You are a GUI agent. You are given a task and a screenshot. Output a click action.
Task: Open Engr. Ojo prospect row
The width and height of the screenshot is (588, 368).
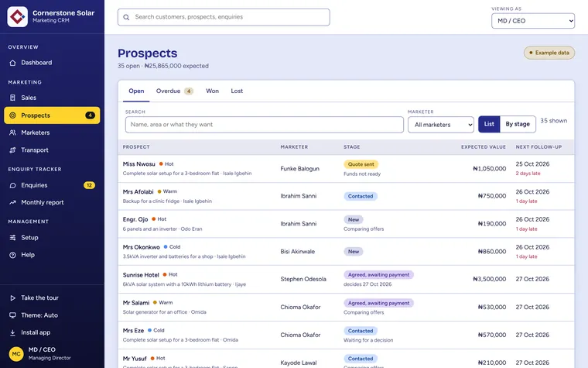coord(346,224)
